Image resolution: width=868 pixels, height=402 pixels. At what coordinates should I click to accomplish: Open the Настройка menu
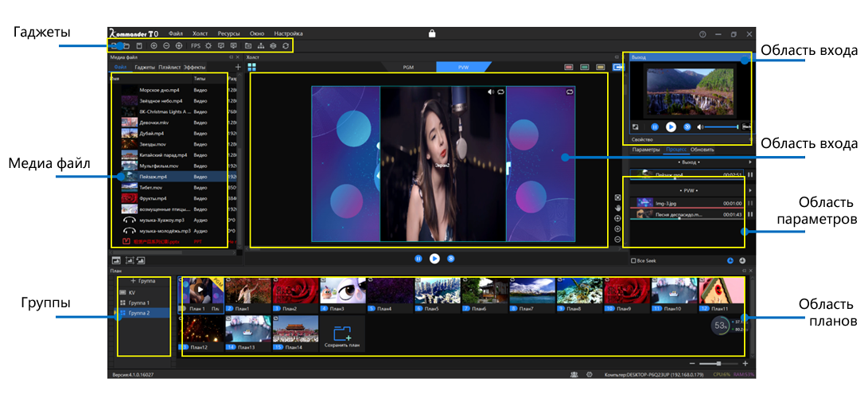(x=289, y=33)
